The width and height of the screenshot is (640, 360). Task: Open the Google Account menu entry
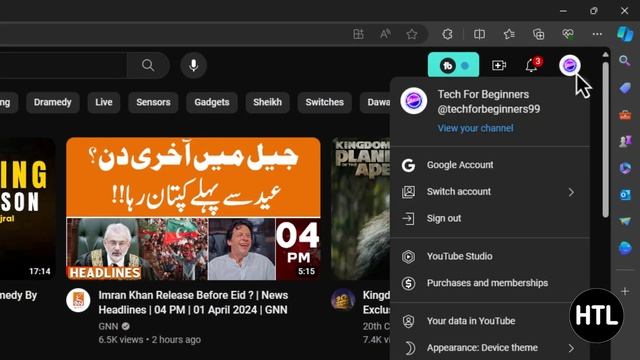[490, 165]
